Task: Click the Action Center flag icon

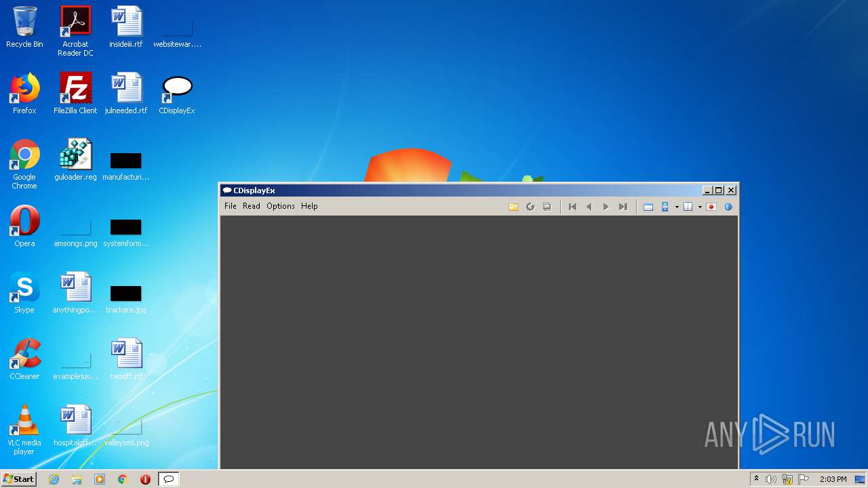Action: [804, 479]
